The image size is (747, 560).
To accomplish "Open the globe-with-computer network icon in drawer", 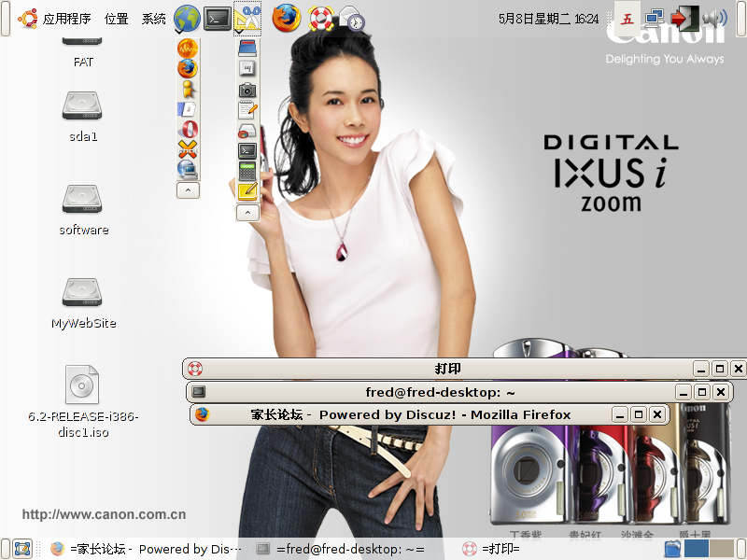I will (188, 170).
